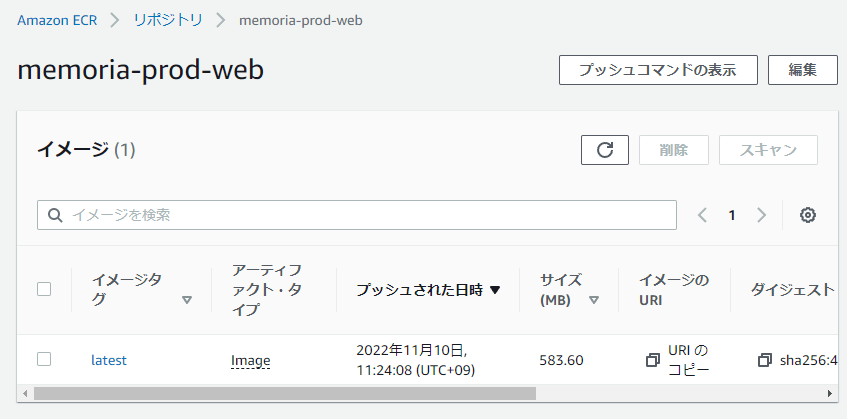The image size is (847, 419).
Task: Copy the sha256 digest via its icon
Action: 765,360
